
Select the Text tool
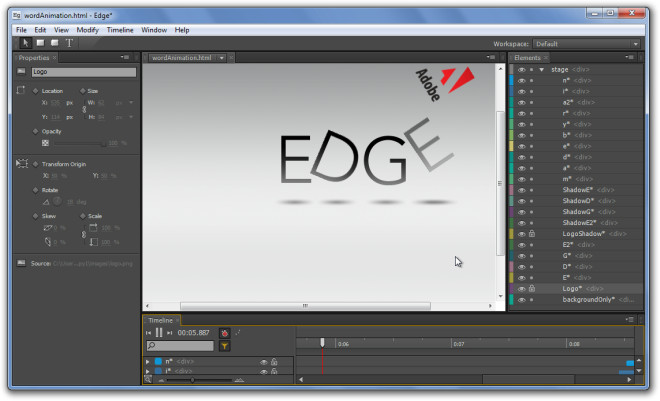pos(69,43)
